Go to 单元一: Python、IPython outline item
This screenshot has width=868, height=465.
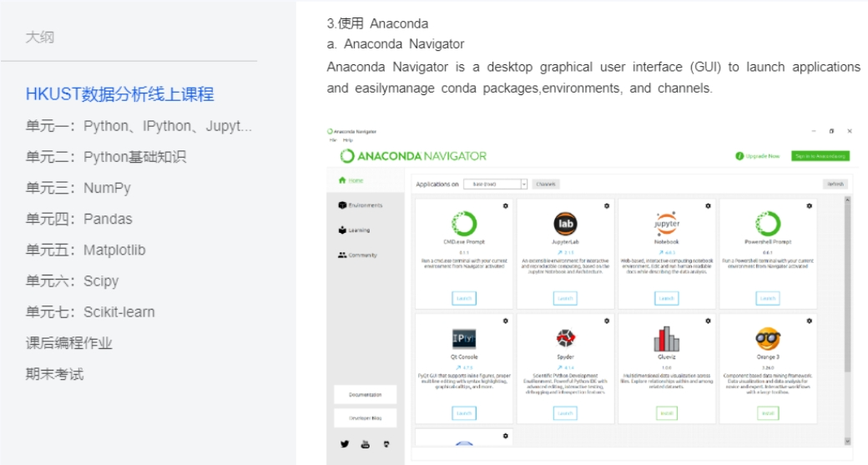coord(139,126)
